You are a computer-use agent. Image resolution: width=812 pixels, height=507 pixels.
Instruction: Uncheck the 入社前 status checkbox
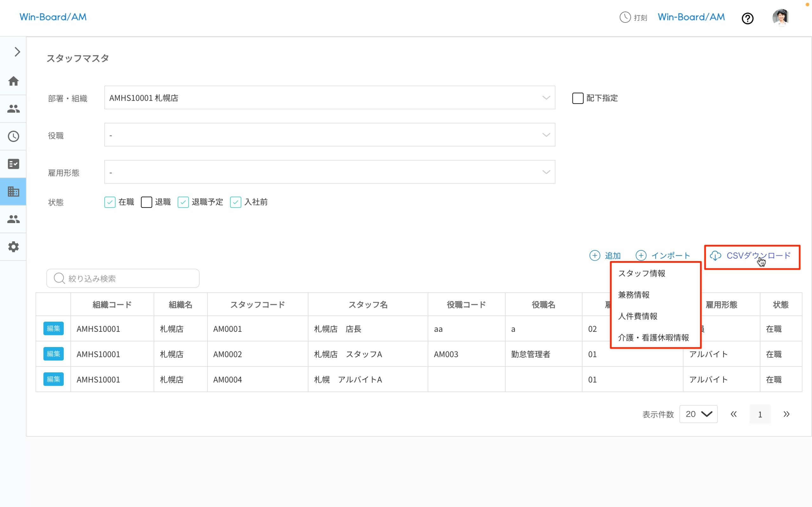point(236,202)
